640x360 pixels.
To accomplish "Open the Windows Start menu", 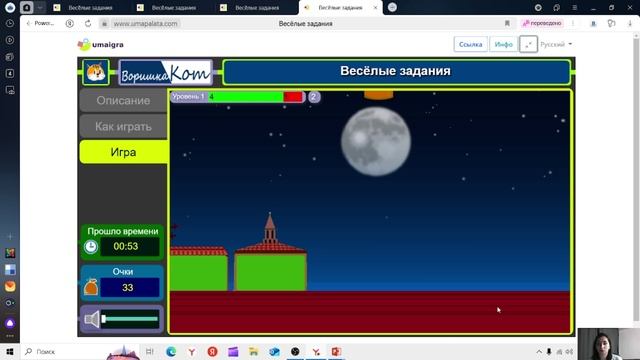I will pos(10,351).
